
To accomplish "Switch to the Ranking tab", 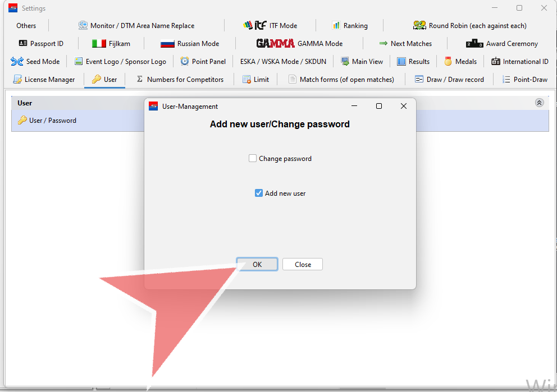I will (350, 26).
